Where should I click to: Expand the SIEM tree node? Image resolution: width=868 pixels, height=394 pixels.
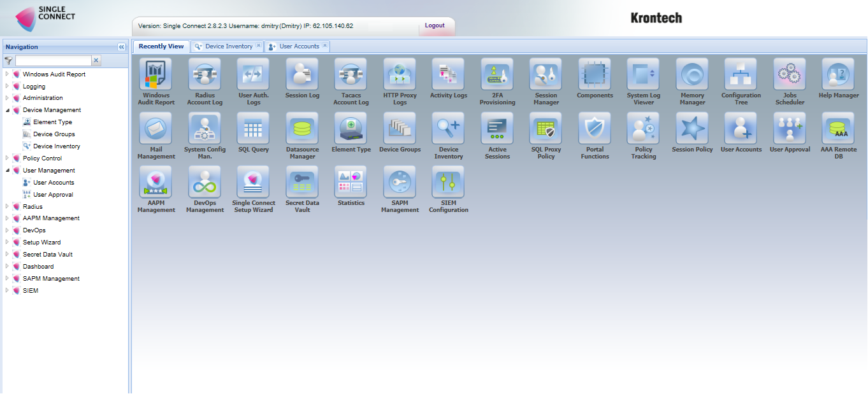tap(7, 291)
